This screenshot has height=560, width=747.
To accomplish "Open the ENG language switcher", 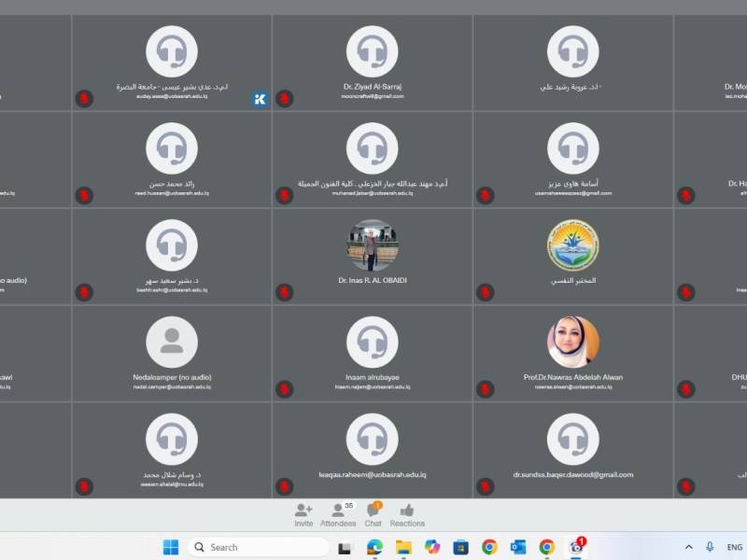I will pos(735,547).
